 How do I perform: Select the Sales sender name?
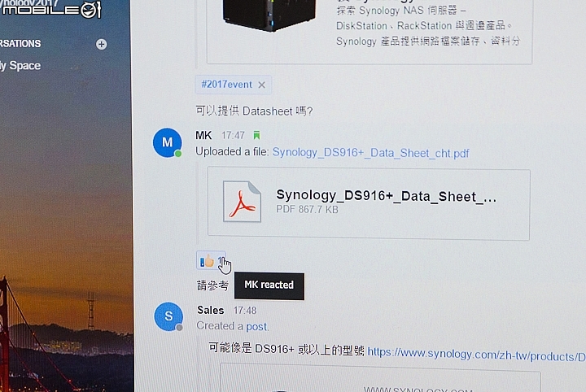coord(211,310)
